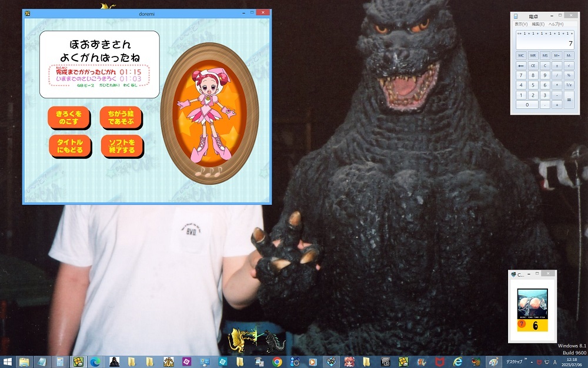Click the Calculator result display showing 7
Screen dimensions: 588x368
coord(545,39)
